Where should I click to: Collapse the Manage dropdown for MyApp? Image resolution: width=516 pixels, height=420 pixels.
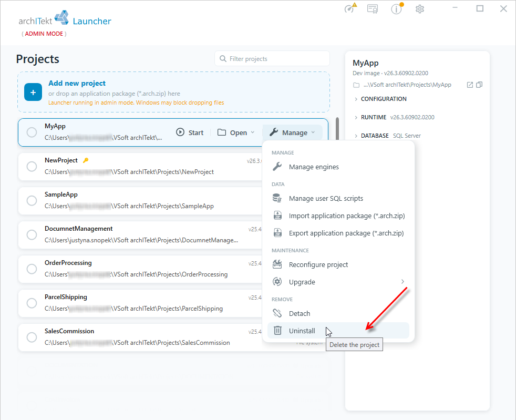[292, 132]
